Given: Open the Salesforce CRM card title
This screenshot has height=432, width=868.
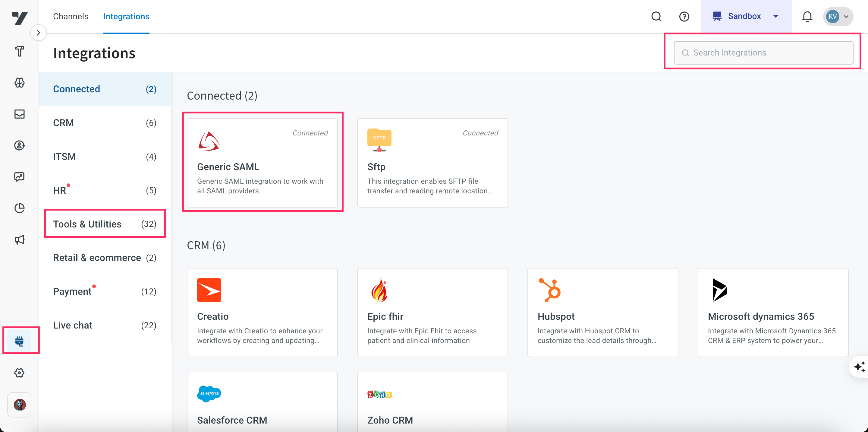Looking at the screenshot, I should pos(232,420).
